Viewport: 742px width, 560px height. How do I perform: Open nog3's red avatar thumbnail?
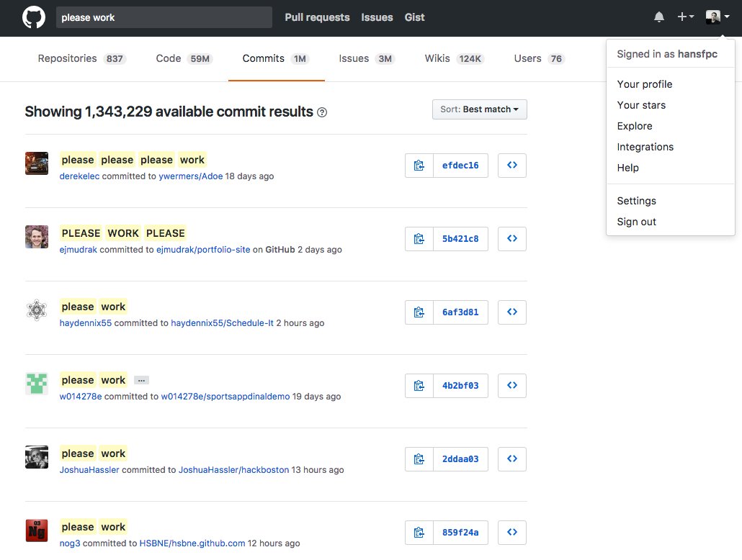click(37, 530)
